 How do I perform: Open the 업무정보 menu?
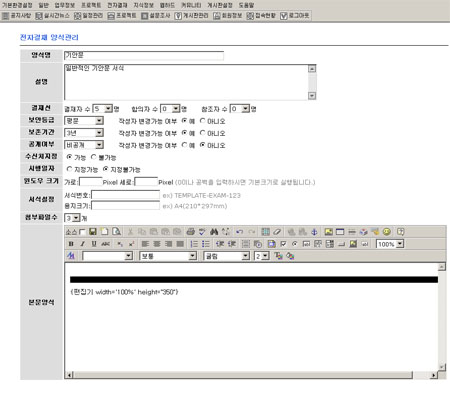[64, 5]
